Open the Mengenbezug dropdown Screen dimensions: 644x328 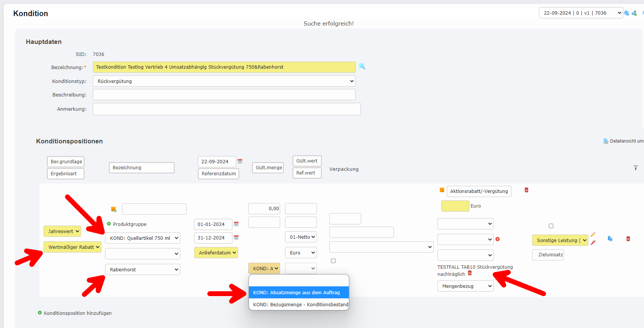point(465,286)
